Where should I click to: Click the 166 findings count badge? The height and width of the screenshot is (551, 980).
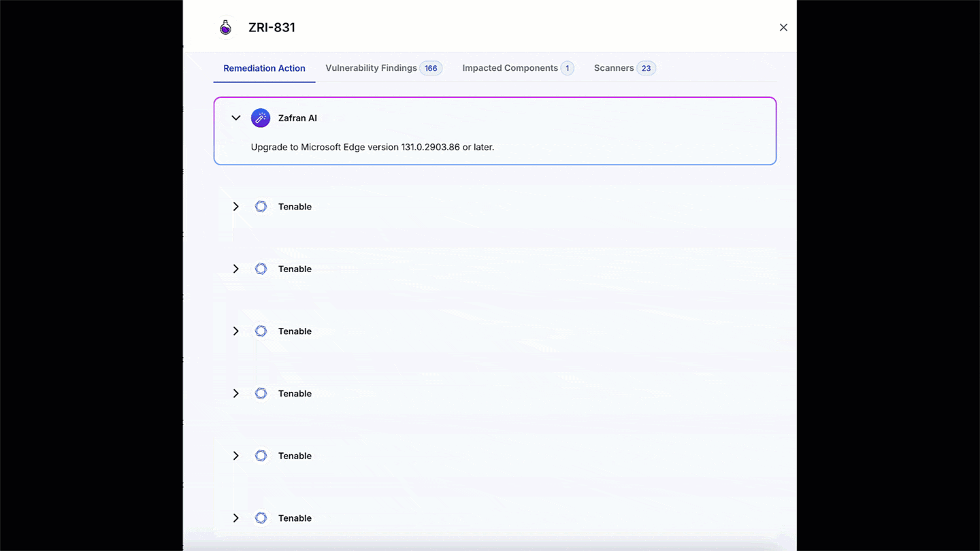(431, 68)
